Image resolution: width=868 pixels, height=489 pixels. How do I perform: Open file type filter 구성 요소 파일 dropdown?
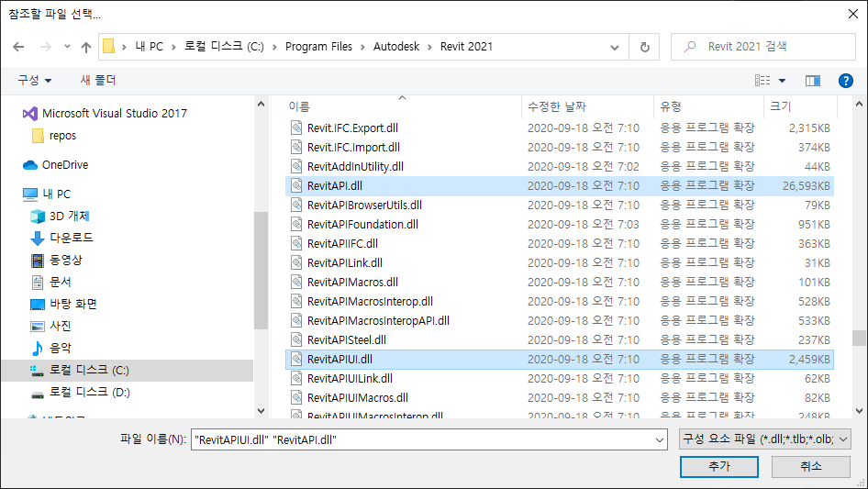[x=765, y=439]
